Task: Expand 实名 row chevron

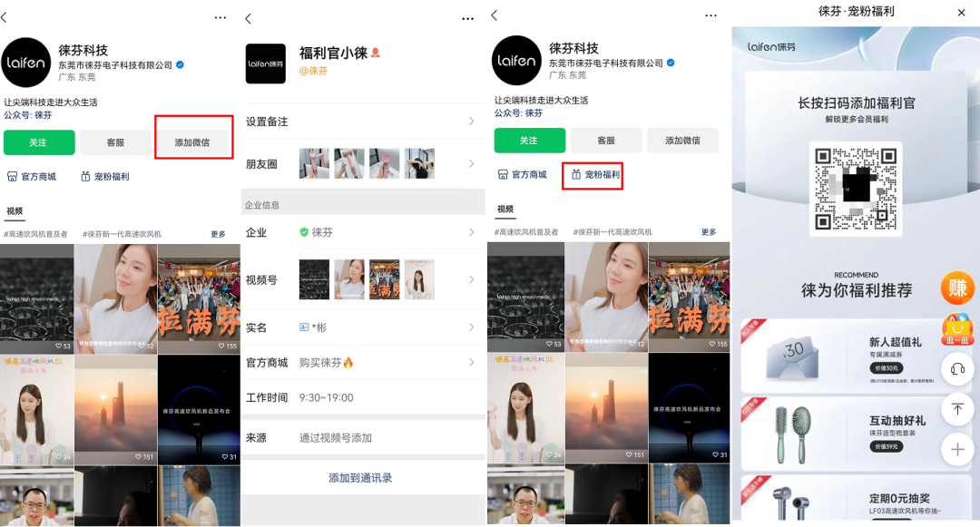Action: tap(471, 327)
